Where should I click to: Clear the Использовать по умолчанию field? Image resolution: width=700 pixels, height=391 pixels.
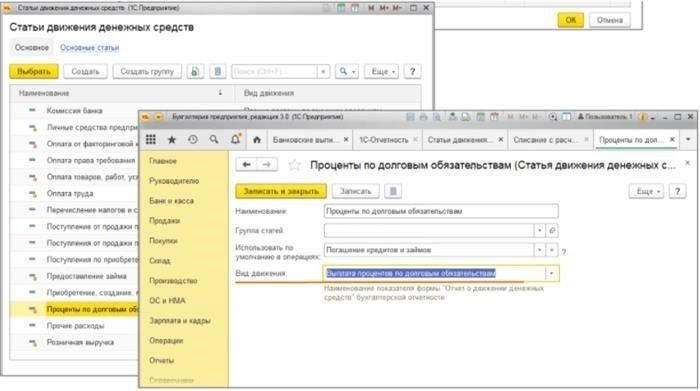[552, 250]
